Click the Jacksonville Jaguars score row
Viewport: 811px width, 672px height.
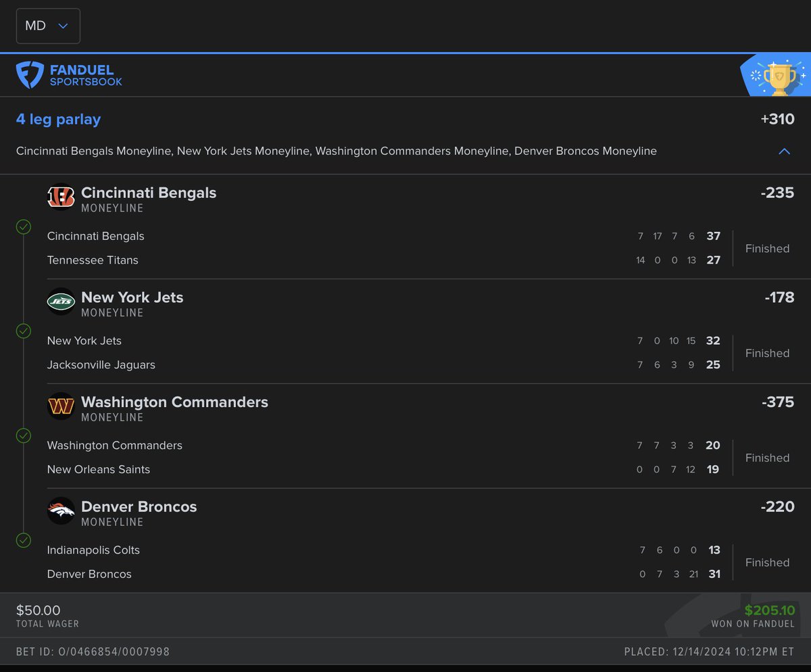384,365
